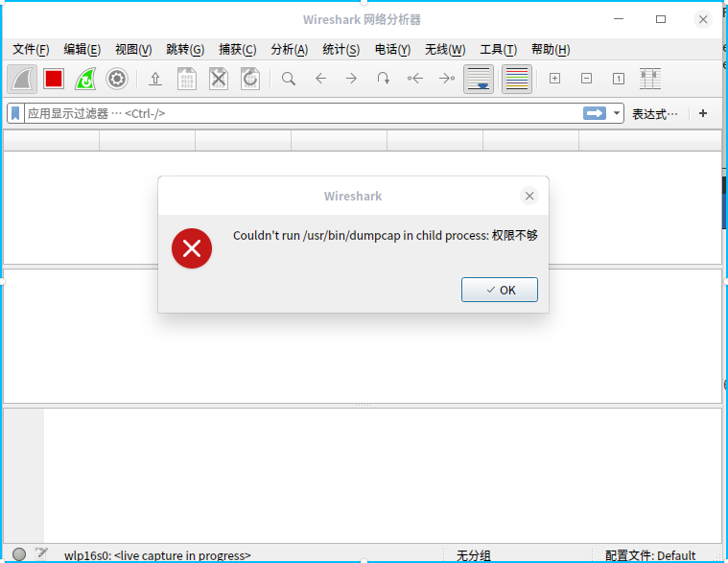Close capture file with X document icon
The width and height of the screenshot is (728, 563).
pos(219,79)
